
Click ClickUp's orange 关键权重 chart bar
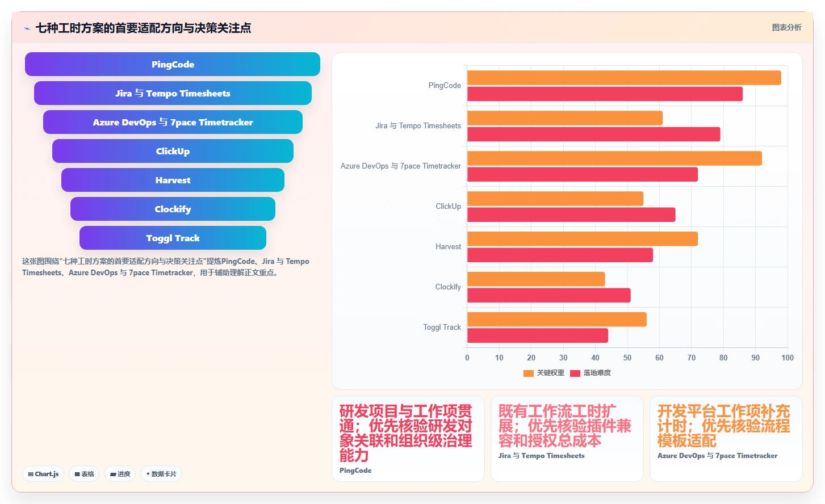pyautogui.click(x=555, y=199)
